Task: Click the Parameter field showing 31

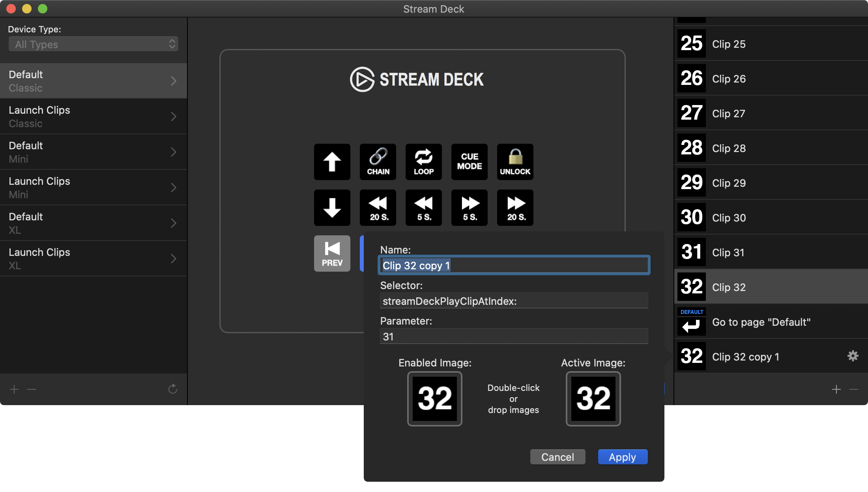Action: pos(514,336)
